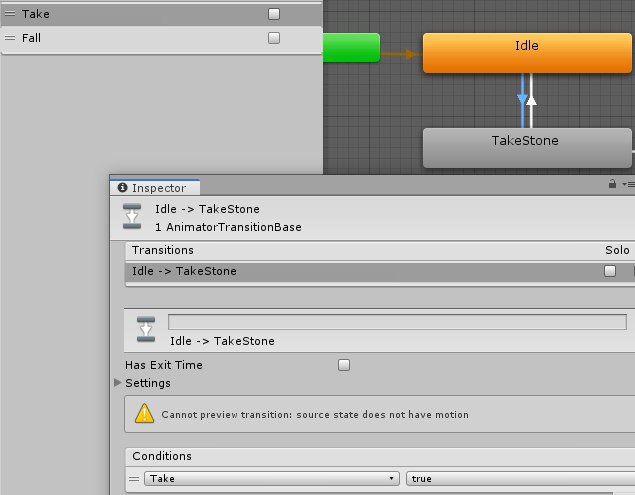Toggle the Take parameter checkbox
The height and width of the screenshot is (495, 635).
[x=274, y=14]
